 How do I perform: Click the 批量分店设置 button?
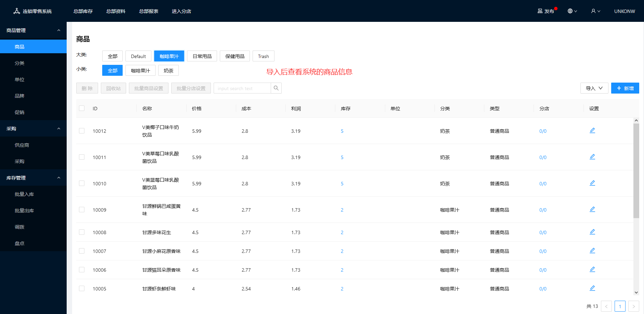point(191,88)
